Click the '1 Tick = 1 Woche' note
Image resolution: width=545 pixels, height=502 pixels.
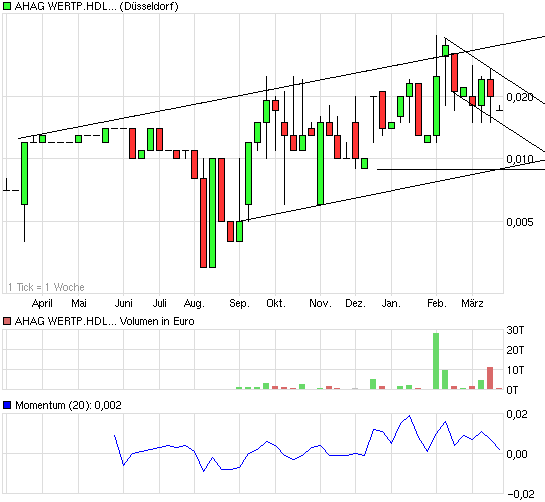(46, 287)
